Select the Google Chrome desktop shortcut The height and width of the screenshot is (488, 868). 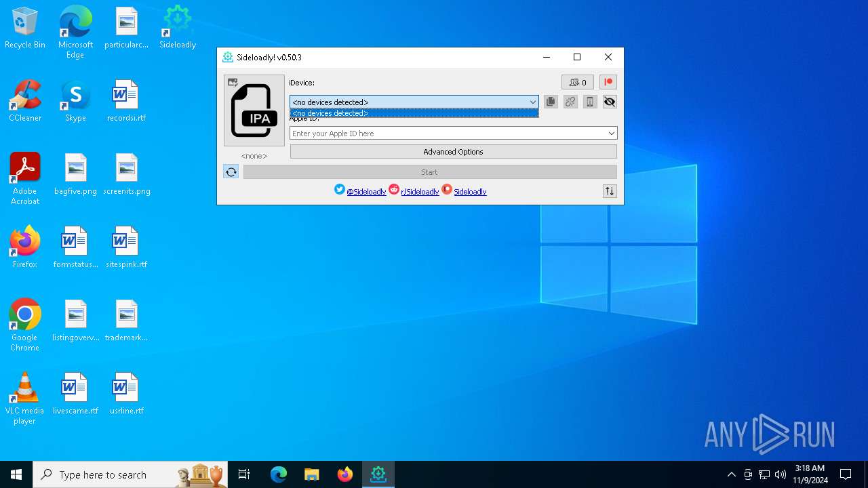point(25,325)
